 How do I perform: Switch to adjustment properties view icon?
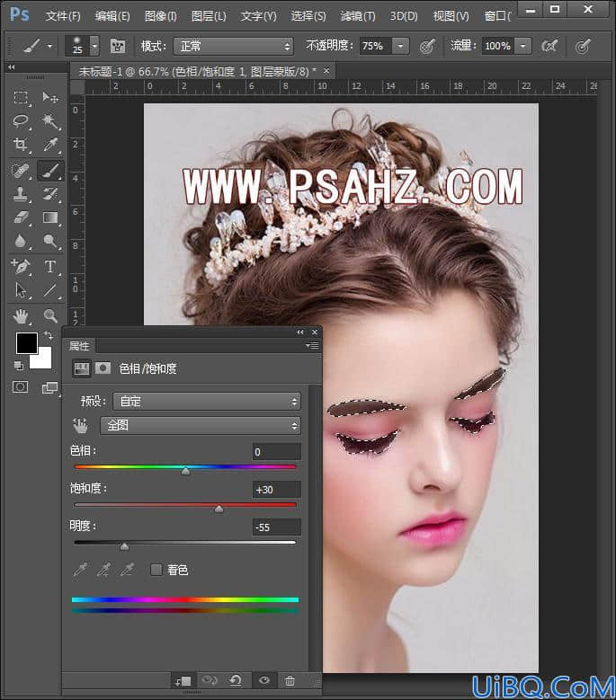[81, 368]
